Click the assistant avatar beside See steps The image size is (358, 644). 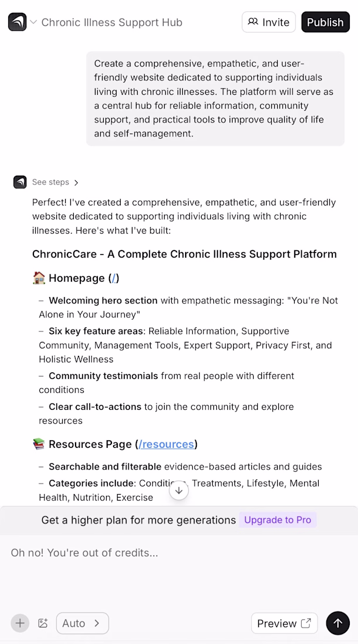[x=20, y=182]
